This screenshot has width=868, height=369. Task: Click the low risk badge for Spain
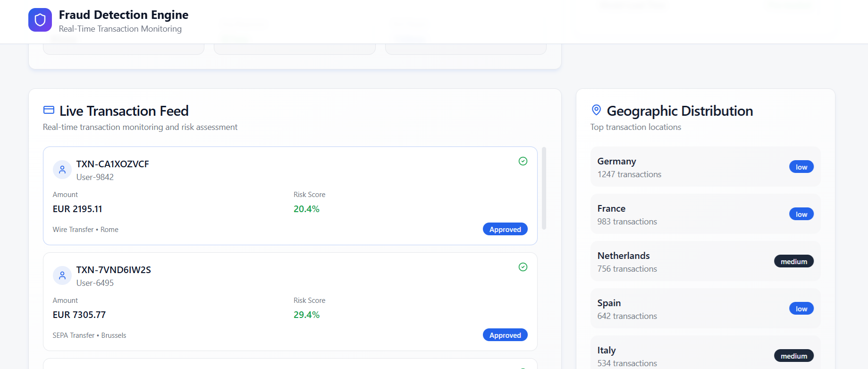coord(801,309)
